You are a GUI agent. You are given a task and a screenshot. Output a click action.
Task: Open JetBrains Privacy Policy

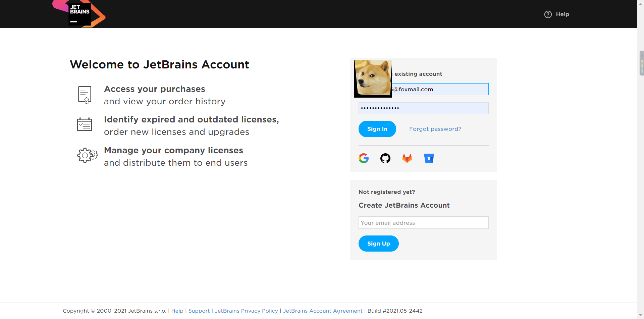[x=246, y=311]
